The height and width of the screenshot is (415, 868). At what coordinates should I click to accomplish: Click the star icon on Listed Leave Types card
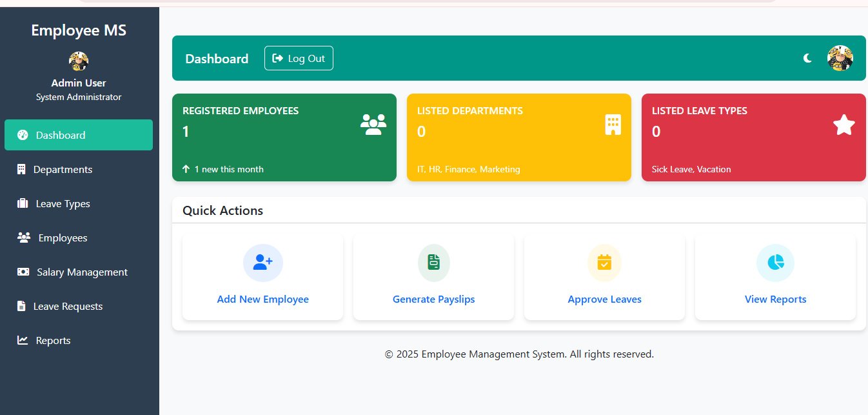click(843, 125)
